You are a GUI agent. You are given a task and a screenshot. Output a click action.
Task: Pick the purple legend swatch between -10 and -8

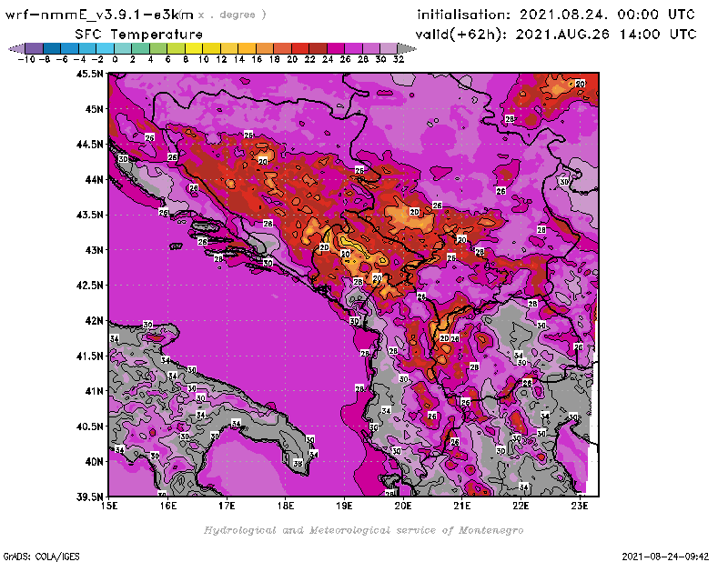pos(34,48)
